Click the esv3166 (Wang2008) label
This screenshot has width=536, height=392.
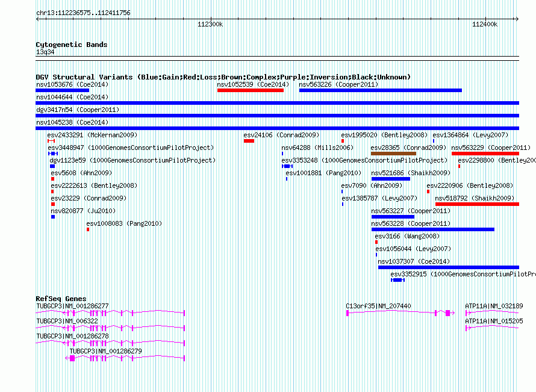(407, 236)
